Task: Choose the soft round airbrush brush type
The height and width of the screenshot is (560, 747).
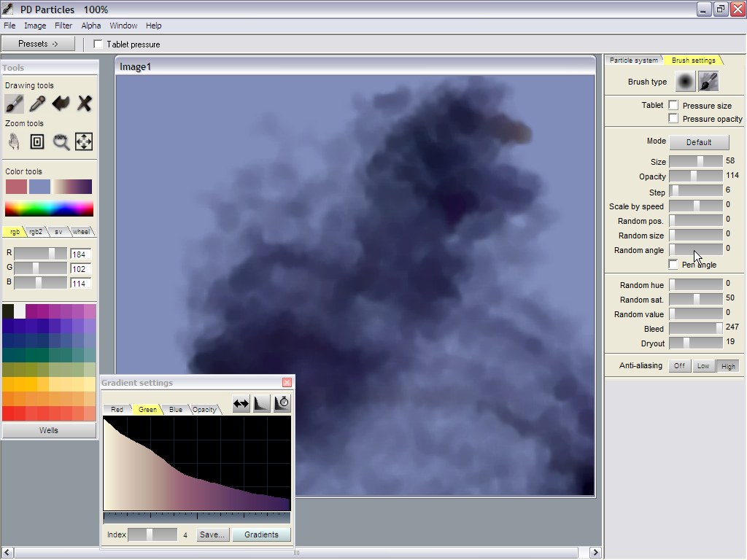Action: click(x=684, y=82)
